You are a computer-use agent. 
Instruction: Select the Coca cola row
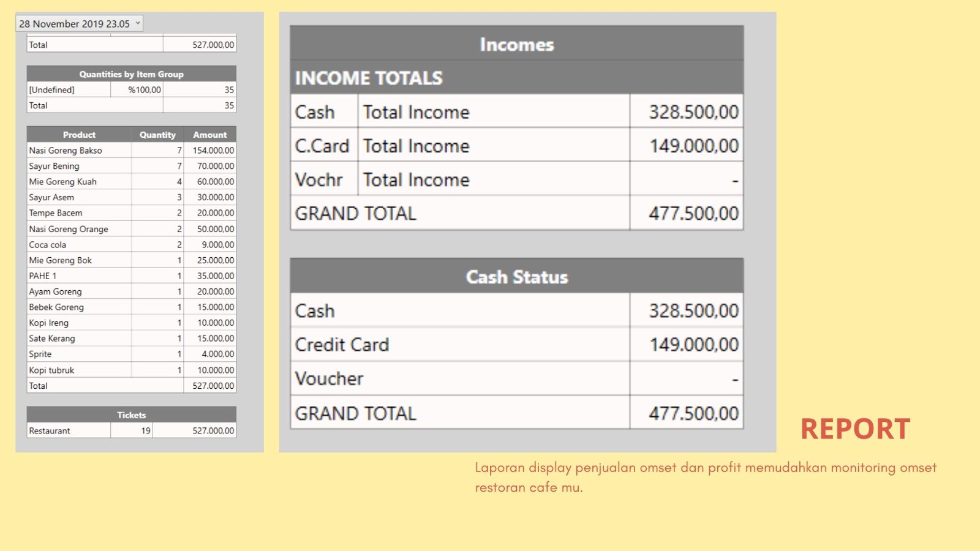point(131,244)
